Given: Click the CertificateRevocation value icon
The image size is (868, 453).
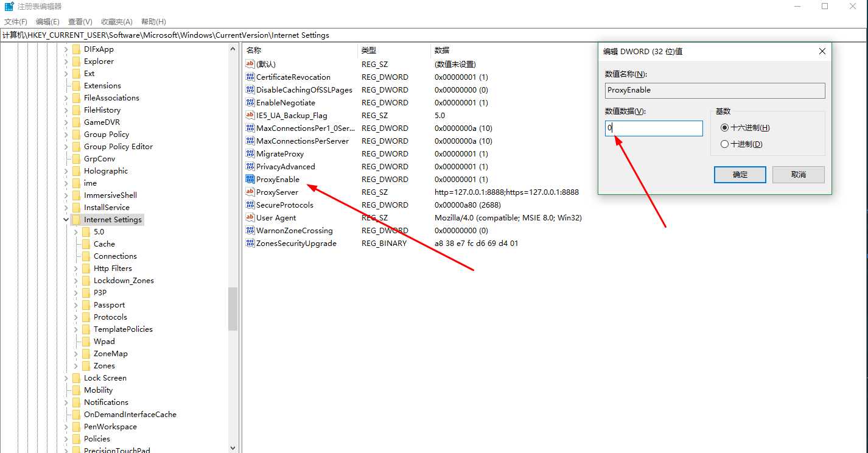Looking at the screenshot, I should tap(250, 77).
